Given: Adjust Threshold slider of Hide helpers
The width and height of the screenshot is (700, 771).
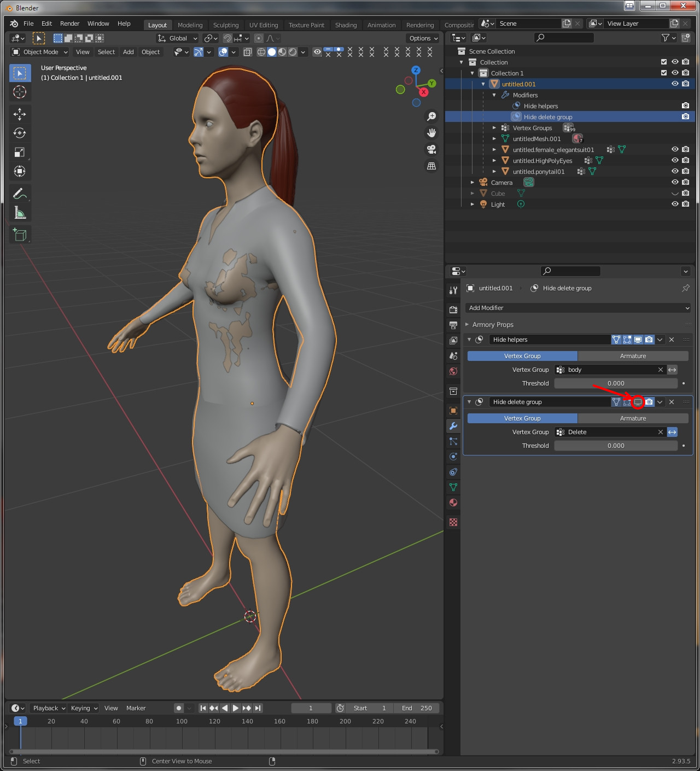Looking at the screenshot, I should (x=616, y=383).
